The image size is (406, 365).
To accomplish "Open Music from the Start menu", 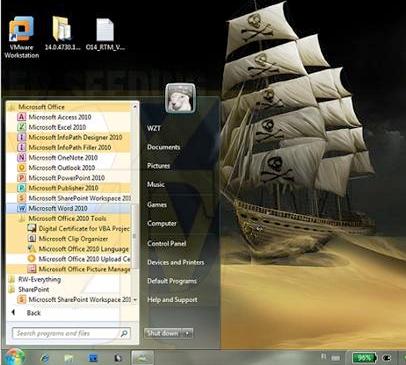I will coord(156,184).
